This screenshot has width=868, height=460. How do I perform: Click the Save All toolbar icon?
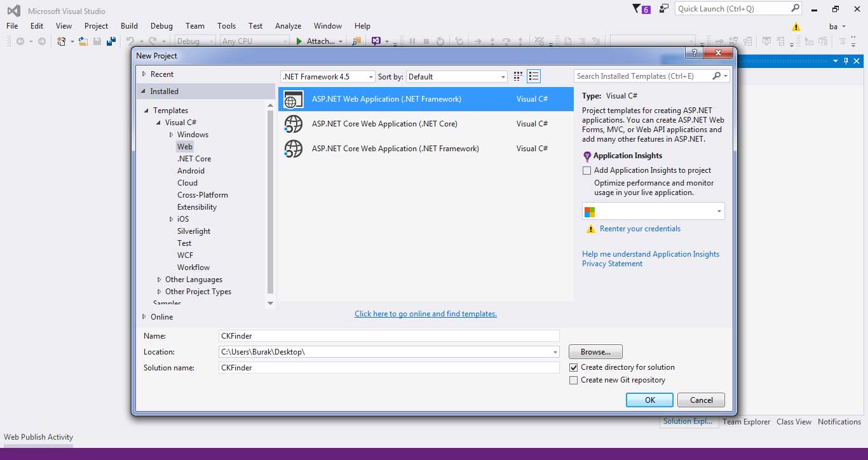111,41
